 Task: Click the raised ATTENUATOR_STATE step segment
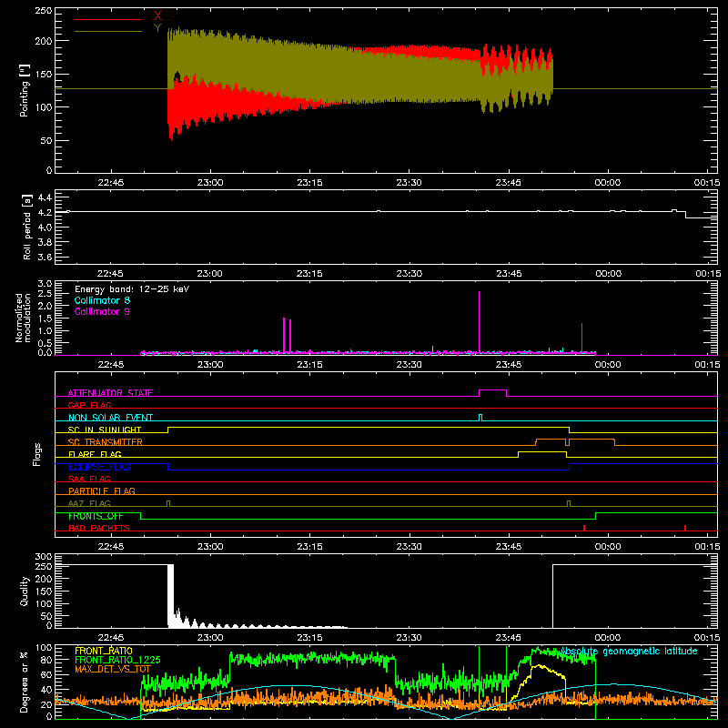(492, 390)
